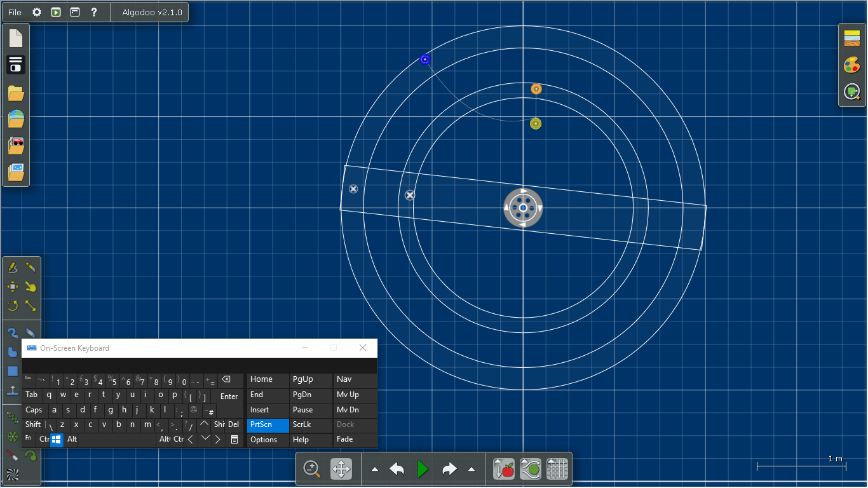The width and height of the screenshot is (868, 488).
Task: Expand redo history arrow
Action: tap(471, 470)
